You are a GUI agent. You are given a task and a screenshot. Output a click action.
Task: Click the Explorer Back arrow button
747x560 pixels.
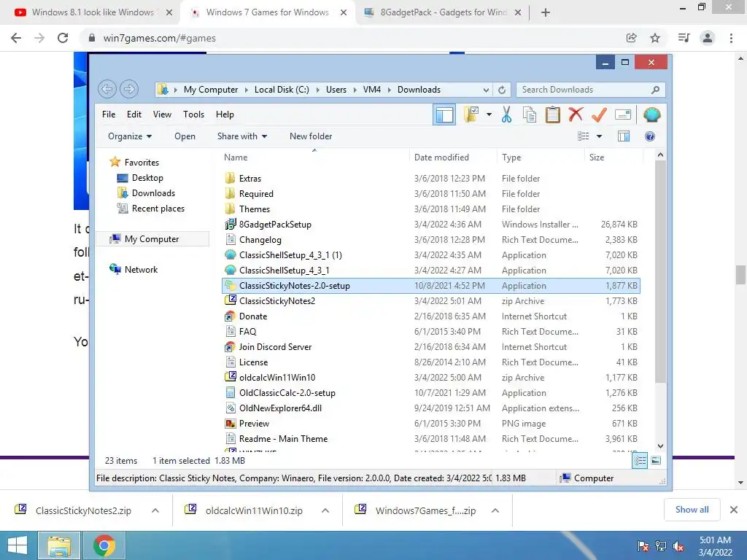tap(108, 89)
